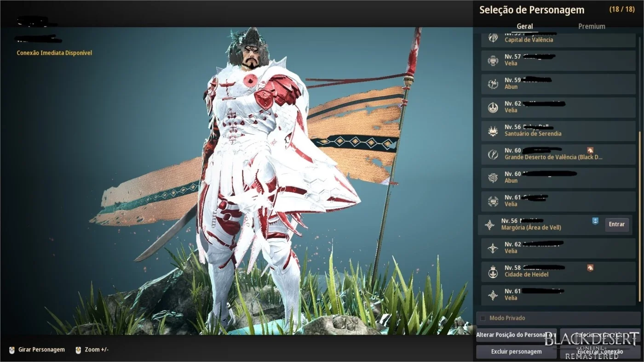Select the Nv. 57 character in Velia
644x362 pixels.
[x=558, y=60]
